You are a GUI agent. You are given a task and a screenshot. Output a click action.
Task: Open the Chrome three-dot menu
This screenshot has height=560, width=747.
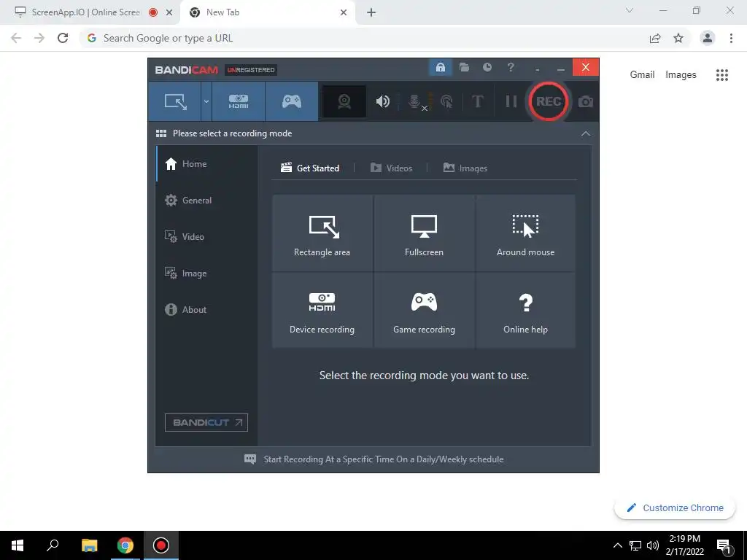click(x=731, y=38)
